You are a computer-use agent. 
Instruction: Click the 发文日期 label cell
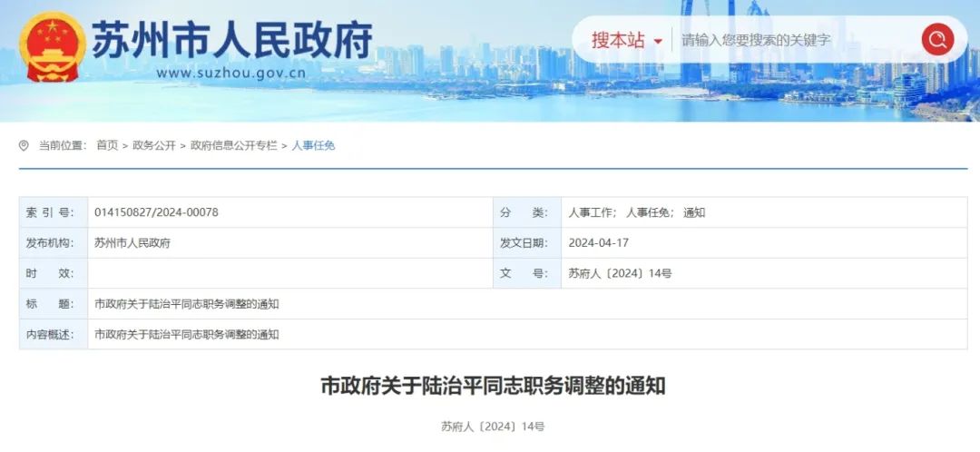point(527,243)
